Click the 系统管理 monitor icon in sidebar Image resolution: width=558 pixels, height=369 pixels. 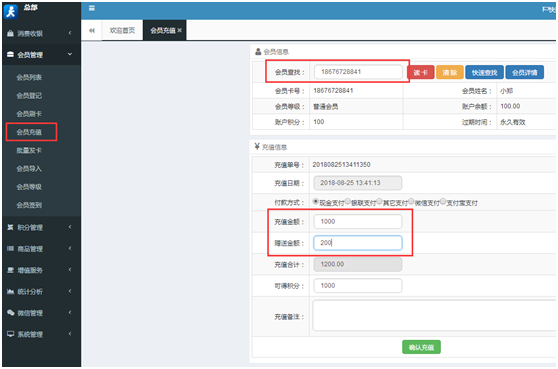coord(11,334)
